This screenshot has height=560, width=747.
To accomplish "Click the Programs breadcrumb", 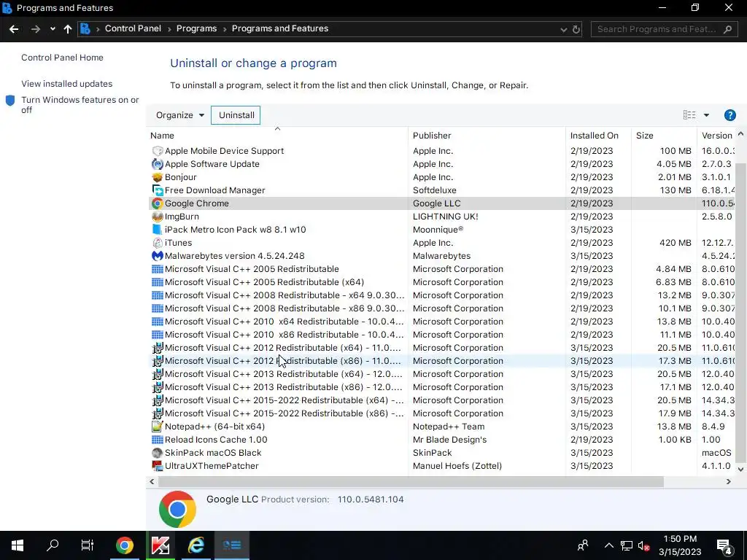I will click(196, 28).
